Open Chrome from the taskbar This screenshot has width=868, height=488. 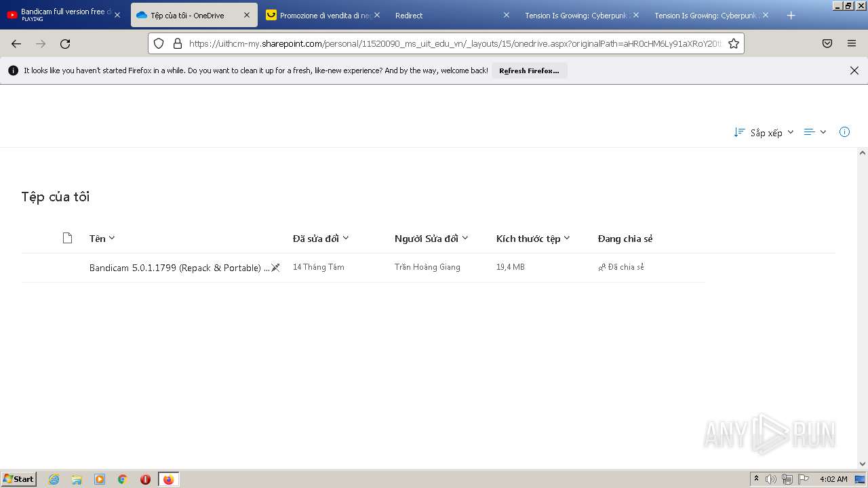click(123, 479)
